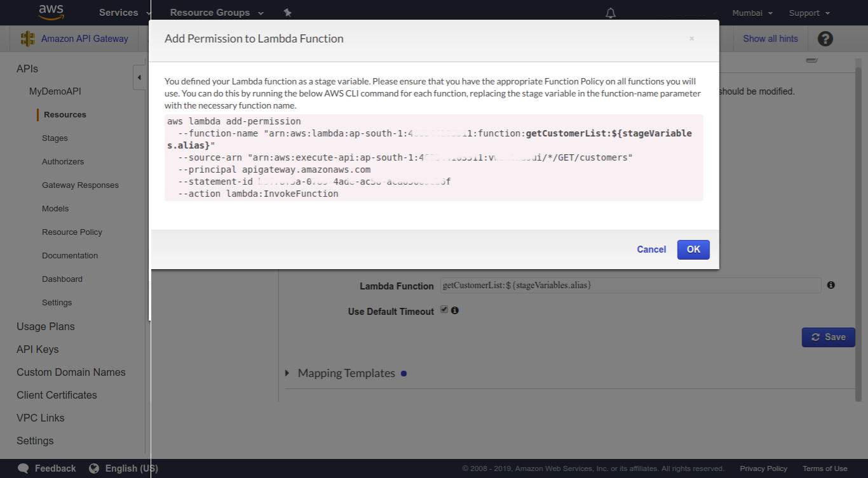This screenshot has width=868, height=478.
Task: Open Models in the sidebar
Action: coord(55,209)
